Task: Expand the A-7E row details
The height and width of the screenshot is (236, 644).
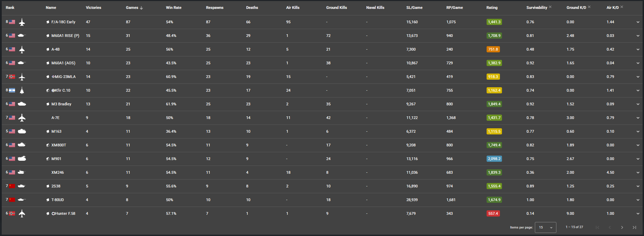Action: coord(638,118)
